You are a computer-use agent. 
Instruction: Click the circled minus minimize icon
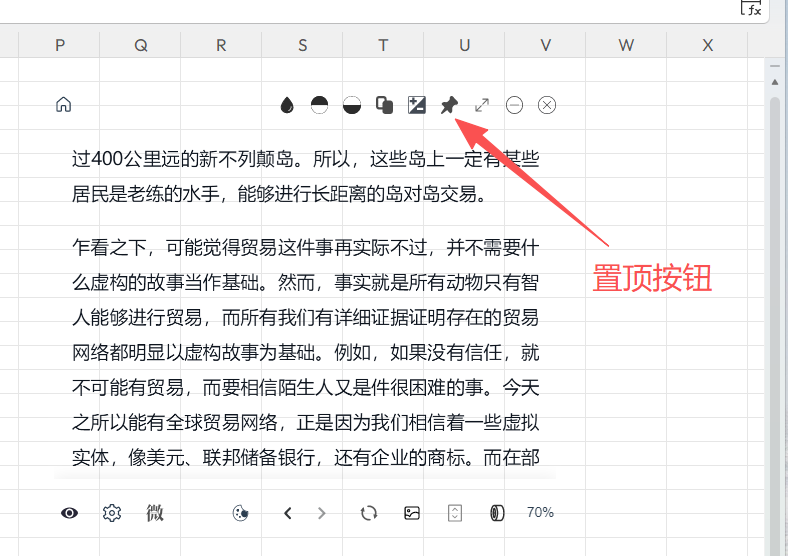click(514, 105)
